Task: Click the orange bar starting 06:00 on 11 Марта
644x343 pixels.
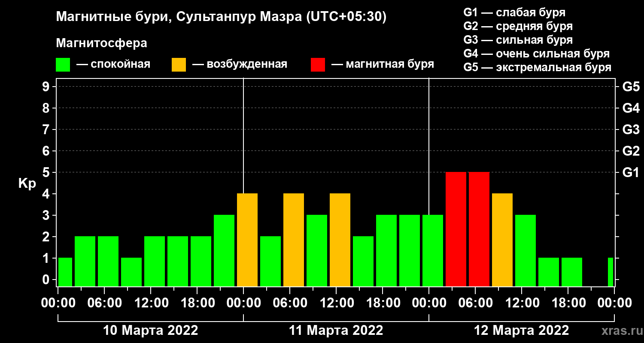Action: [294, 240]
